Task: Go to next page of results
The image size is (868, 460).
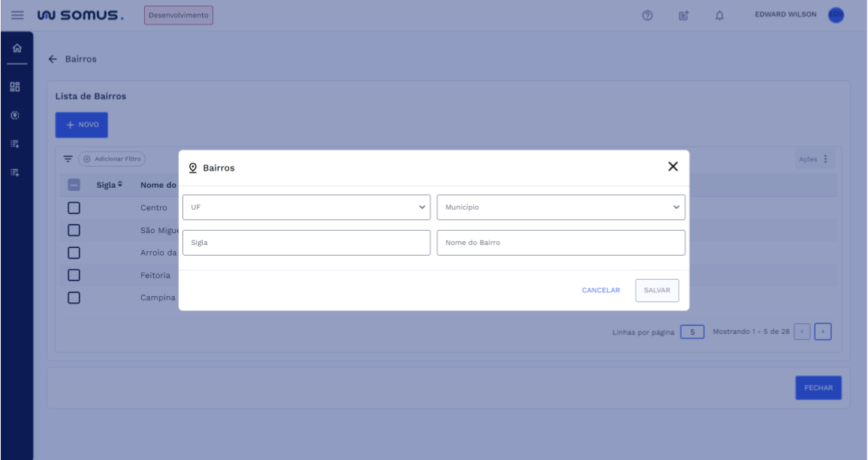Action: coord(823,331)
